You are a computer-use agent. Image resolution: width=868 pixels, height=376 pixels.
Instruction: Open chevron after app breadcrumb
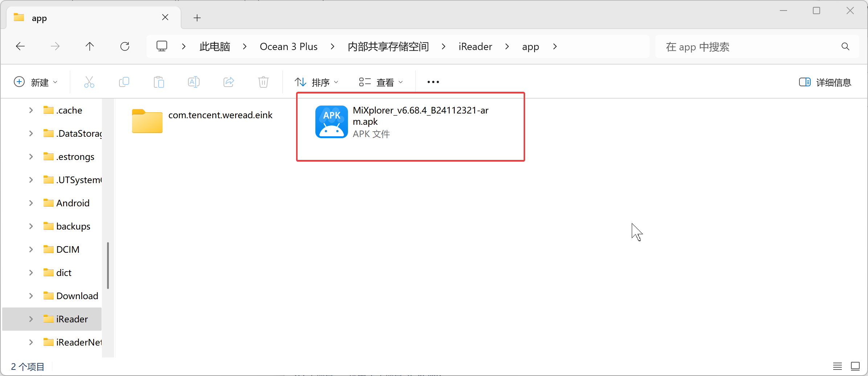coord(555,46)
